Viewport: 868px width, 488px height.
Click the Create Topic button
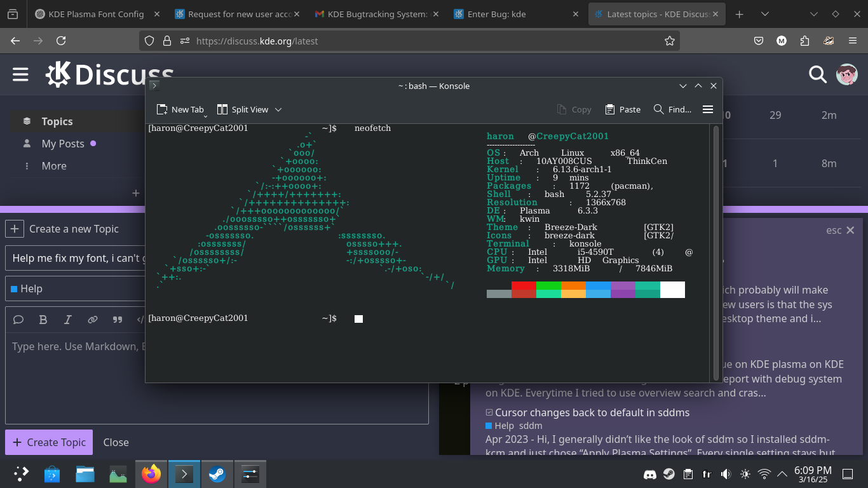click(x=49, y=442)
